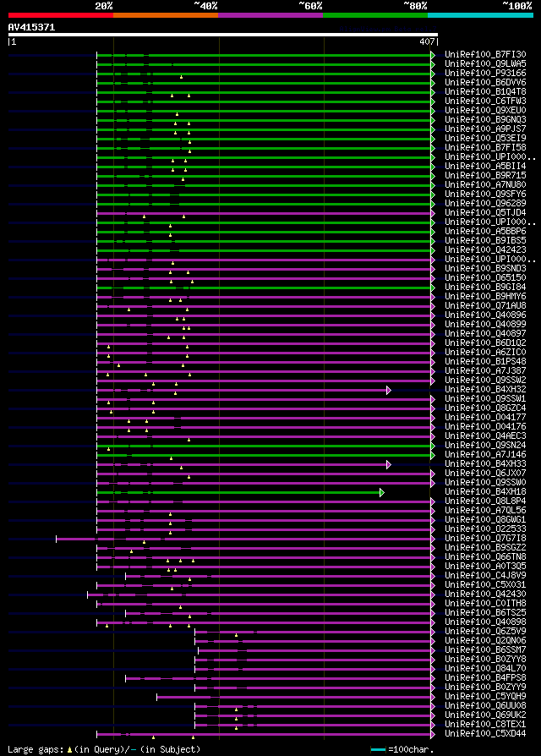541x756 pixels.
Task: Click the green alignment bar of UniRef100_B4XH18
Action: click(239, 492)
